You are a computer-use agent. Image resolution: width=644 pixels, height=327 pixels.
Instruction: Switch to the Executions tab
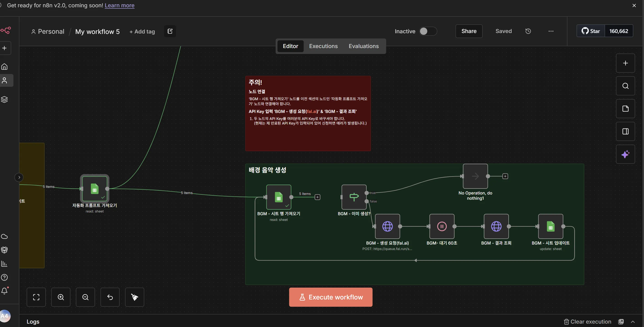(x=323, y=46)
